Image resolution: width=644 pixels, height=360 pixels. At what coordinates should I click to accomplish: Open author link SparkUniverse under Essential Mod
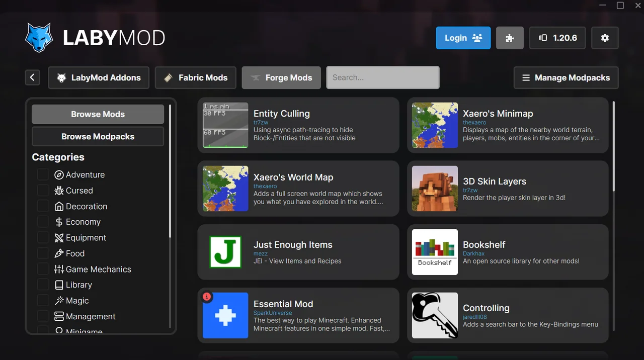273,313
